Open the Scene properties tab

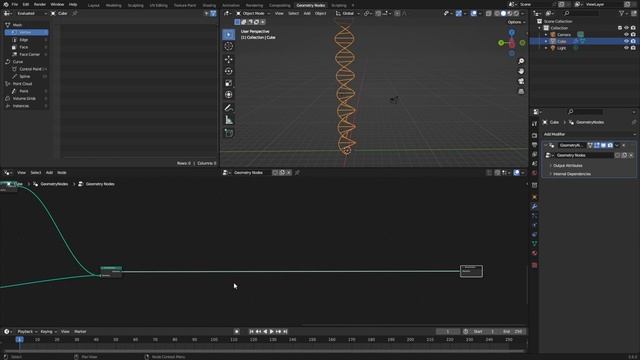535,164
